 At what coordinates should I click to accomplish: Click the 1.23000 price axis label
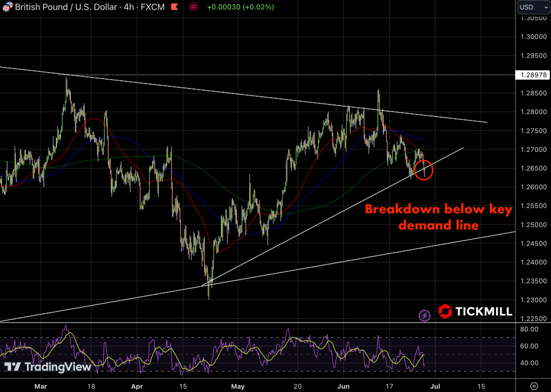533,300
